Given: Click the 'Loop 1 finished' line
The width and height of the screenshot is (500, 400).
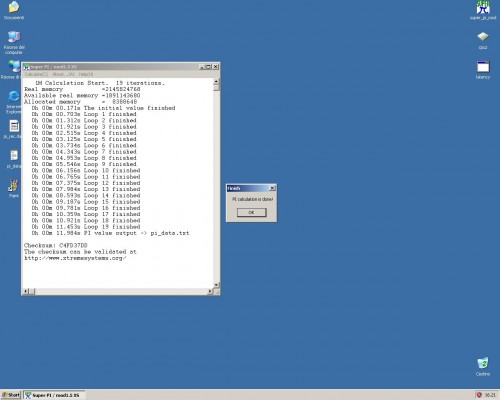Looking at the screenshot, I should pyautogui.click(x=84, y=114).
